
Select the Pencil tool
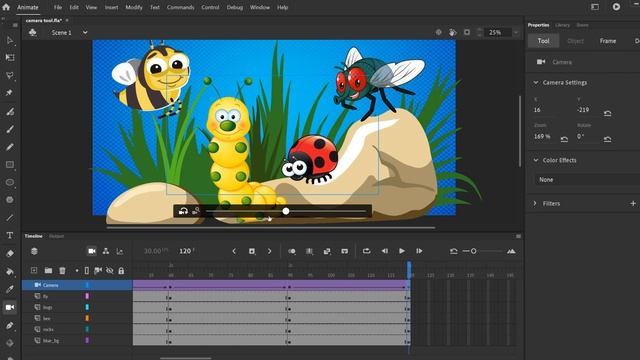[10, 147]
